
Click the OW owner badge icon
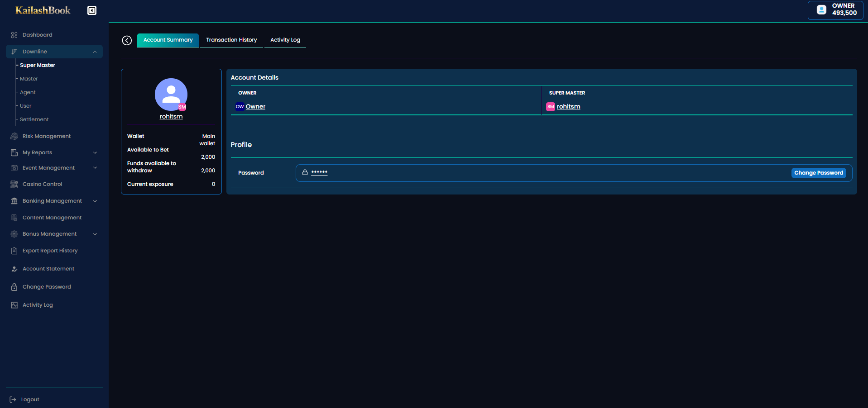pyautogui.click(x=240, y=107)
